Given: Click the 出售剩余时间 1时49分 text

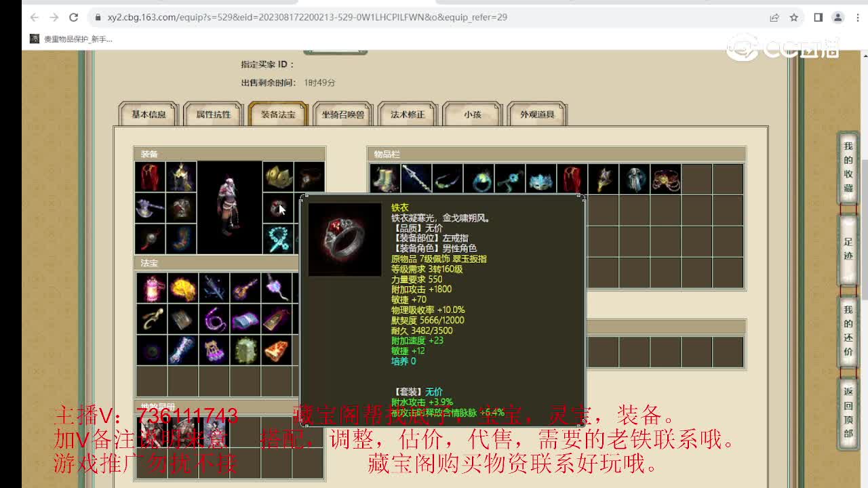Looking at the screenshot, I should (x=288, y=83).
